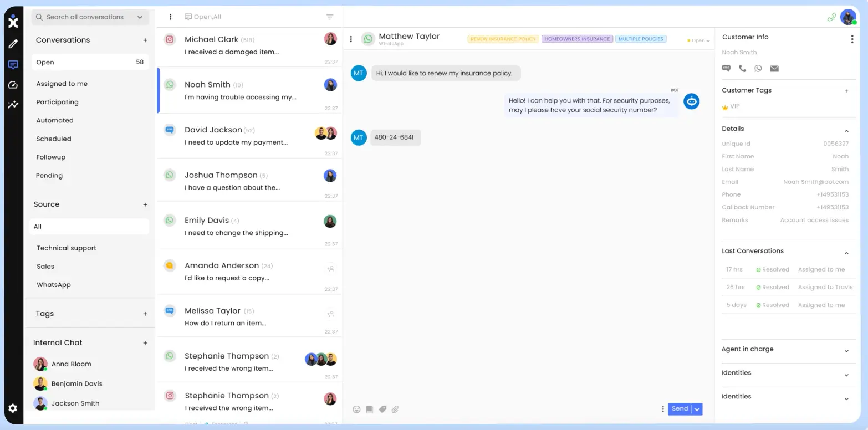Viewport: 868px width, 430px height.
Task: Select the All source filter
Action: [x=37, y=226]
